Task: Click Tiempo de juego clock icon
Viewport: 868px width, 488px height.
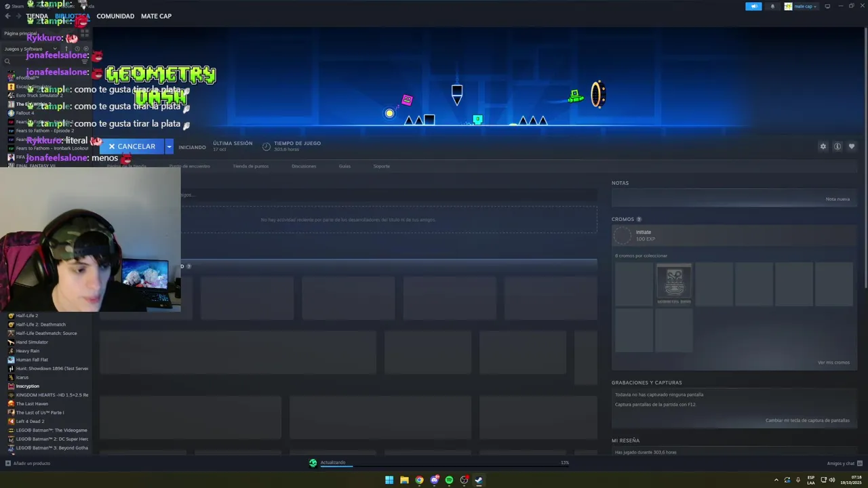Action: (x=267, y=146)
